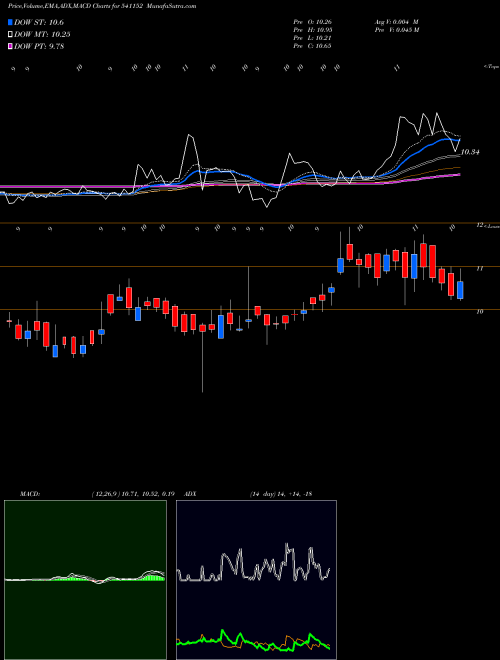500x660 pixels.
Task: Click the 'Pre V: 0.045 M' value
Action: pos(398,30)
